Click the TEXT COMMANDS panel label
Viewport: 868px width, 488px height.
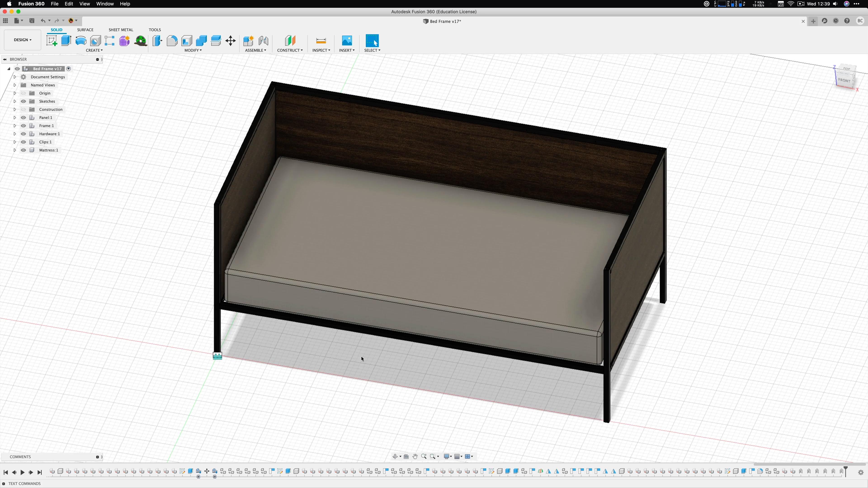coord(24,483)
